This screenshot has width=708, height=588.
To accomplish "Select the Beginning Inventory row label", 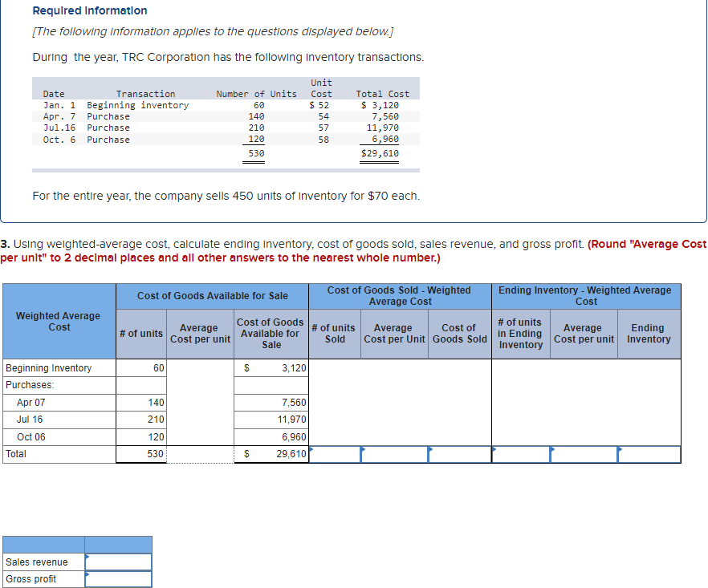I will (x=48, y=367).
